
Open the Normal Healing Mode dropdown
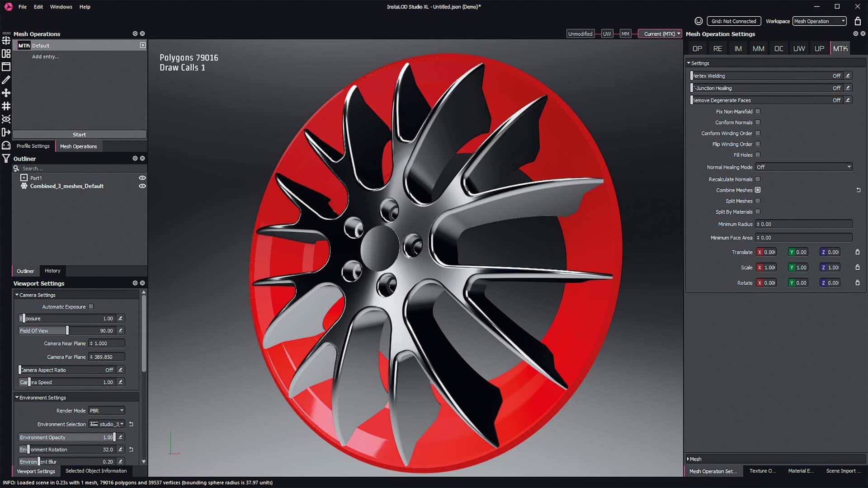click(x=803, y=167)
